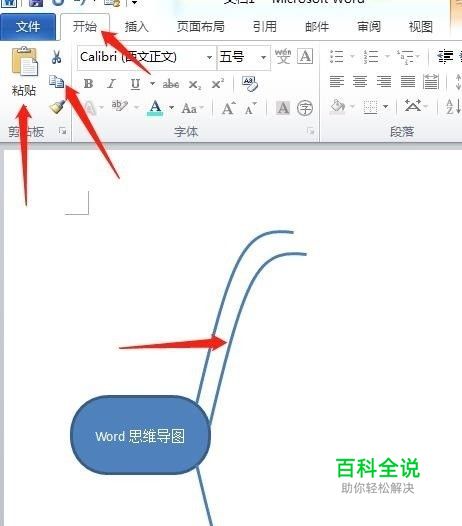
Task: Expand underline style dropdown arrow
Action: tap(152, 83)
